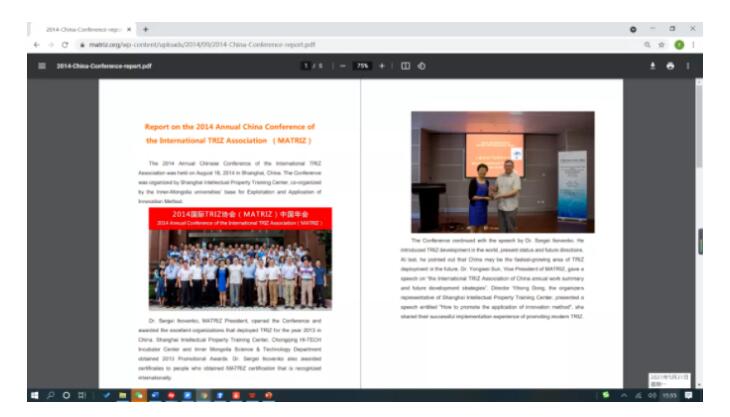Viewport: 730px width, 417px height.
Task: Click the fit to page icon
Action: point(405,66)
